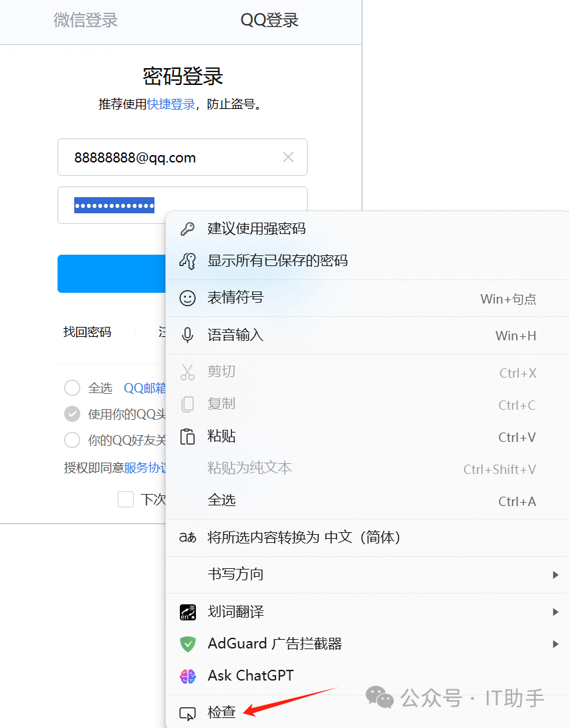Click the blue login button
The width and height of the screenshot is (569, 728).
pyautogui.click(x=112, y=273)
